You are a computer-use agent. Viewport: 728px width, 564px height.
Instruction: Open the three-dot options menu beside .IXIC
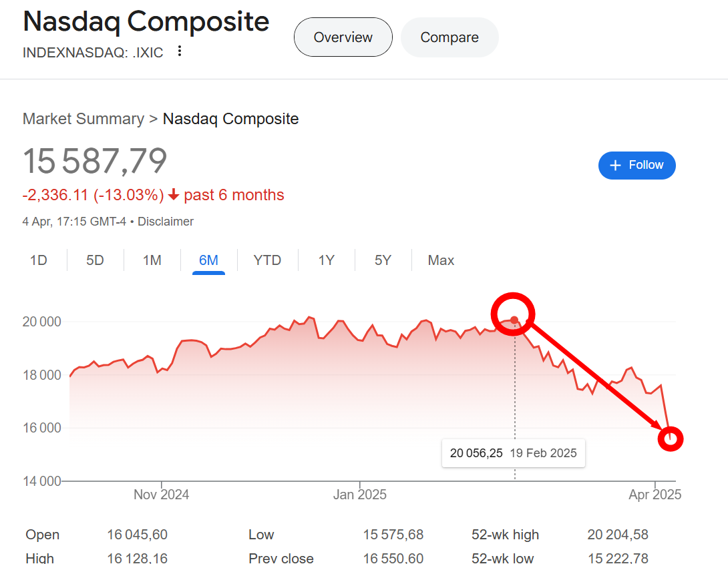tap(179, 51)
